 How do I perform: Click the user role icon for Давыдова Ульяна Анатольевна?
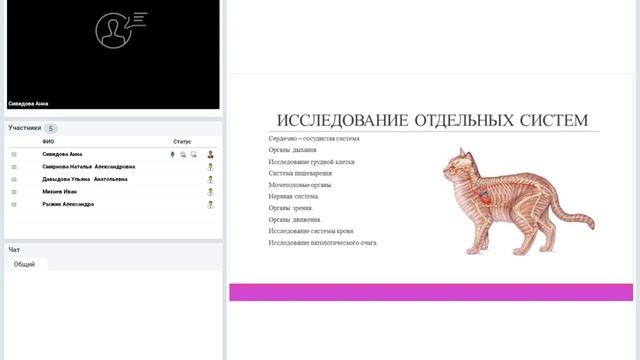(210, 179)
